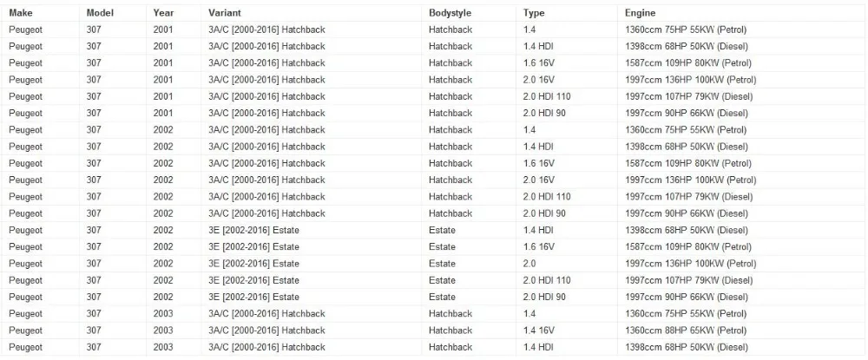This screenshot has height=360, width=868.
Task: Click the Model column header
Action: [100, 13]
